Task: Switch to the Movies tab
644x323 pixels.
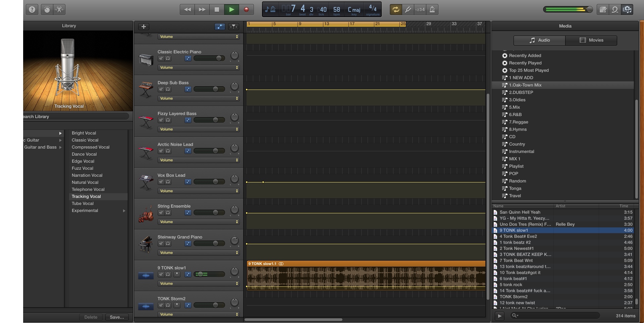Action: pos(591,40)
